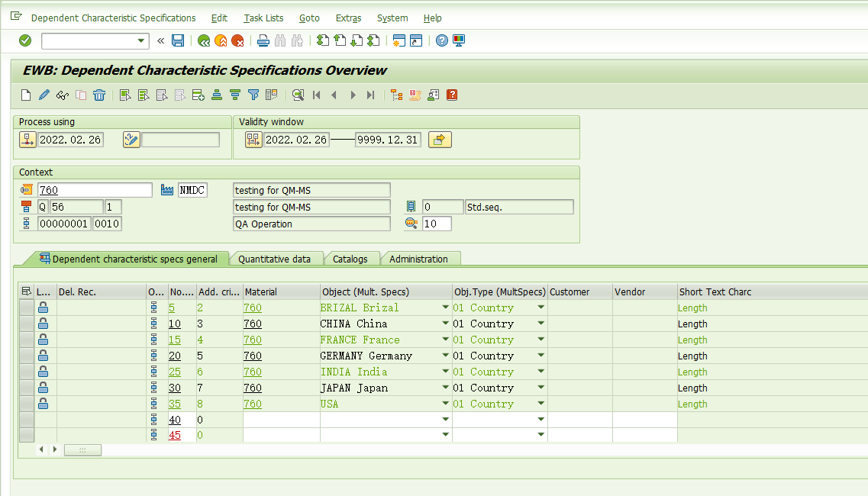868x496 pixels.
Task: Click the Process using date field
Action: [x=70, y=140]
